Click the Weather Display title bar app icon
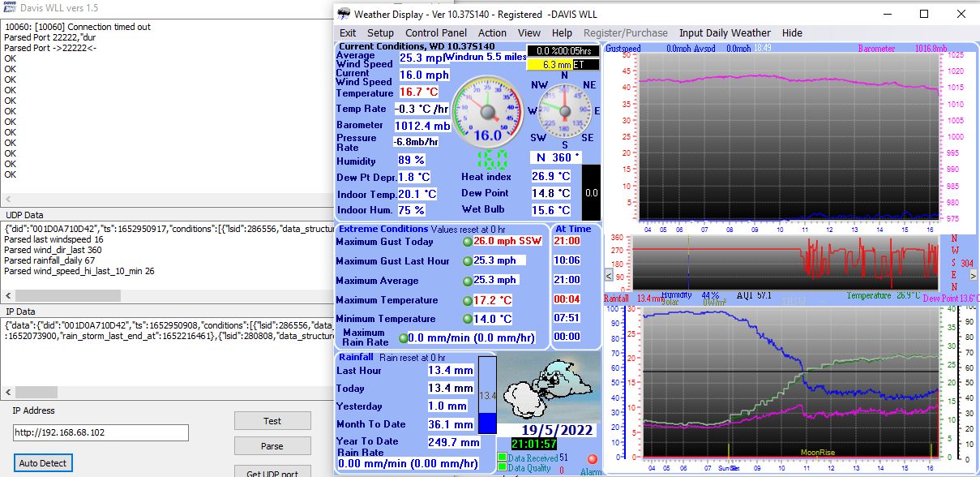Screen dimensions: 980x477 [344, 14]
